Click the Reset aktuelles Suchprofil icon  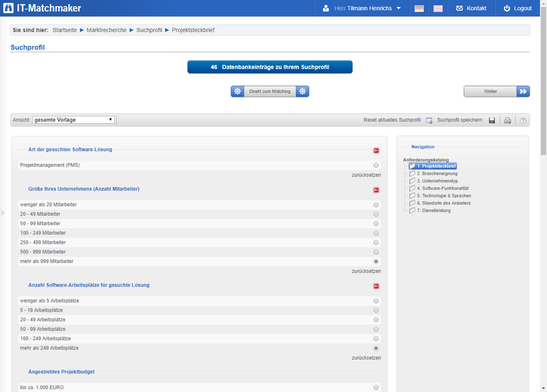(429, 120)
